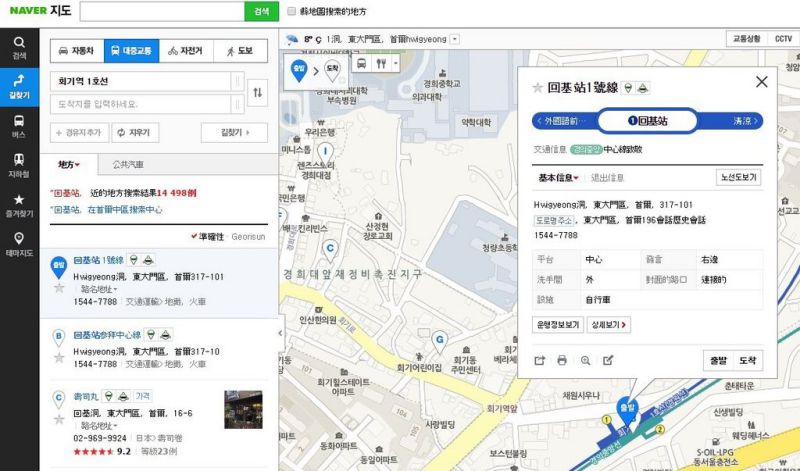Toggle bus stop markers on map toolbar
Screen dimensions: 800x471
pyautogui.click(x=361, y=63)
